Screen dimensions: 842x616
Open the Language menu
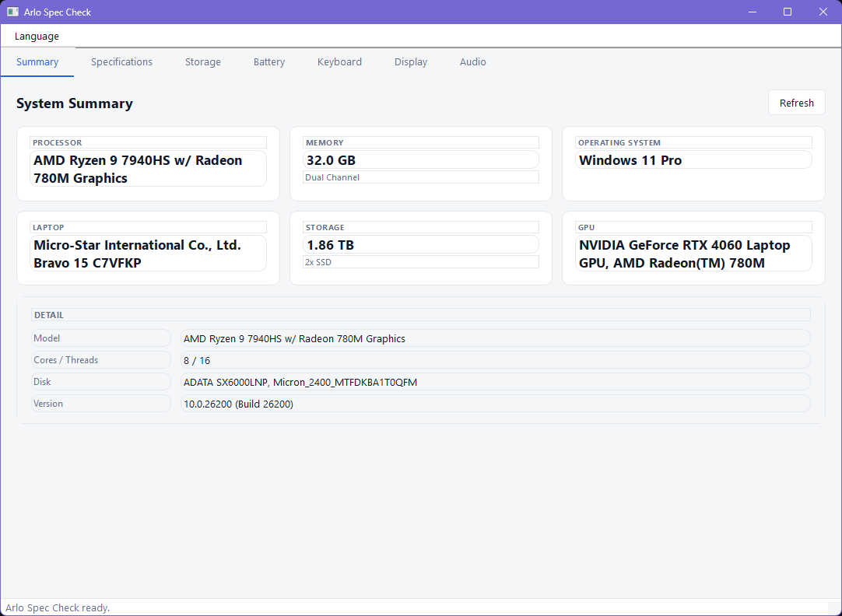pos(37,37)
